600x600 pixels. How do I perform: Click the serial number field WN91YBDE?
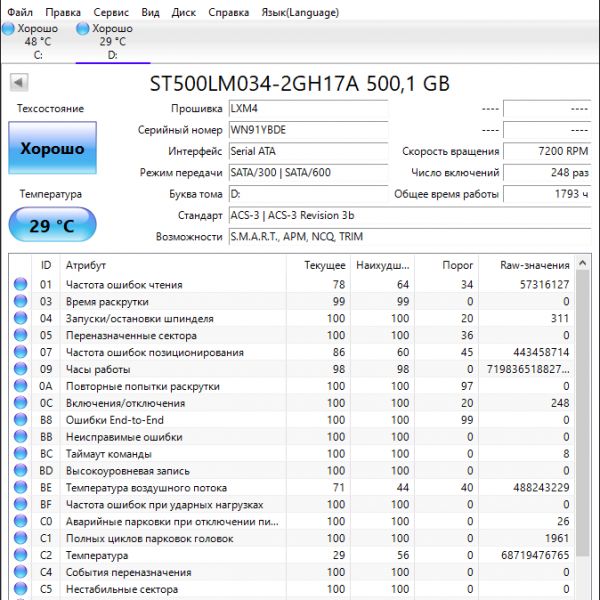[x=308, y=130]
